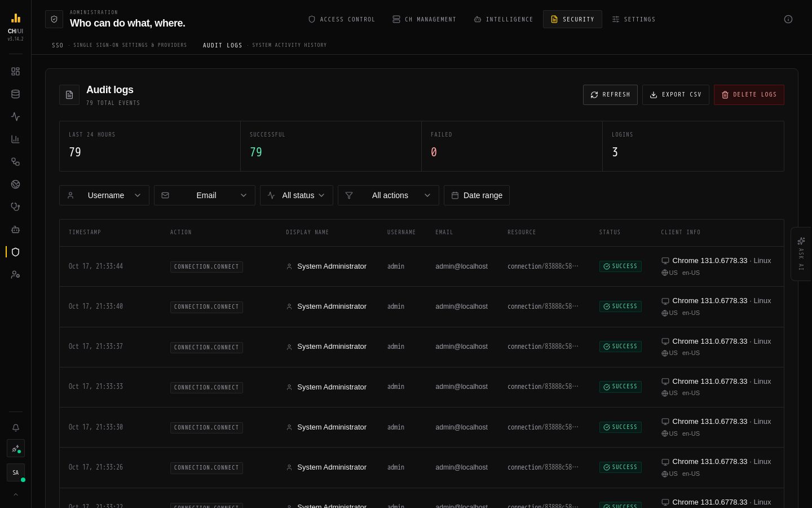Click CONNECTION.CONNECT tag in 21:33:37 row
Screen dimensions: 812x508
(206, 347)
